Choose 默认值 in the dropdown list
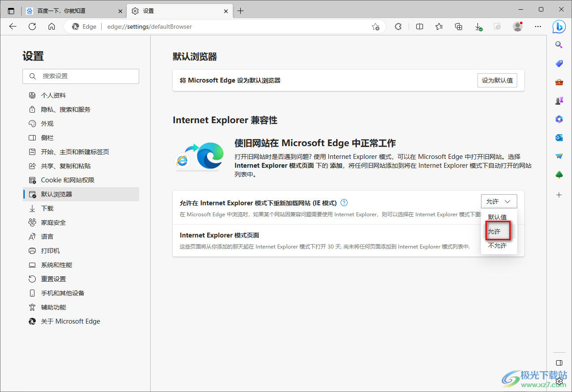The width and height of the screenshot is (572, 392). click(499, 217)
